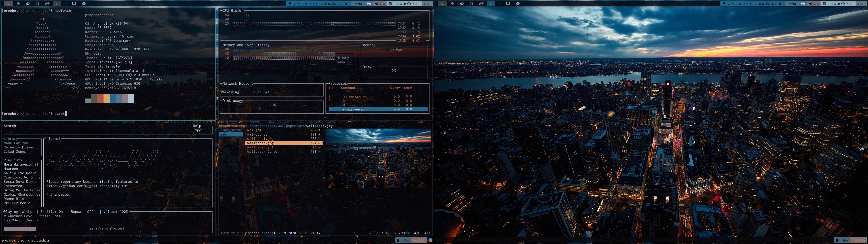
Task: Select wallpapei.jpg in ranger file list
Action: tap(284, 139)
